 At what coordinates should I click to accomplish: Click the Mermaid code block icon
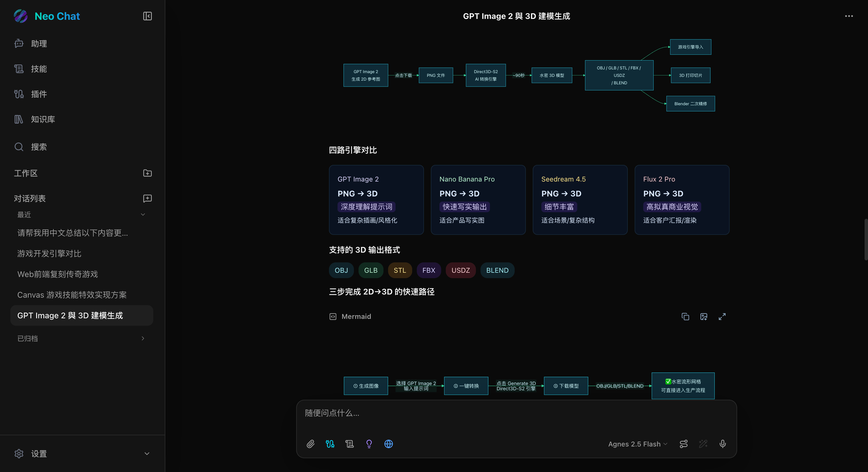pyautogui.click(x=333, y=317)
